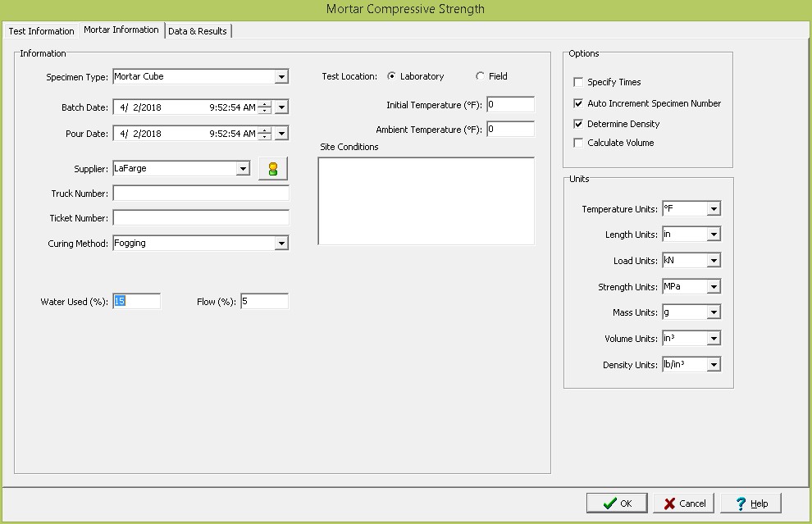Viewport: 812px width, 524px height.
Task: Uncheck Auto Increment Specimen Number
Action: 578,103
